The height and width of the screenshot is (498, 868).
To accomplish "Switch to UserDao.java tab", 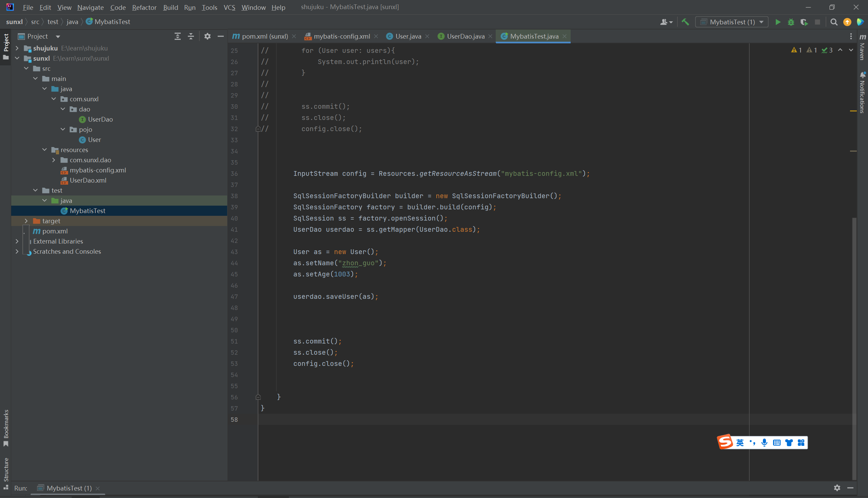I will 465,36.
